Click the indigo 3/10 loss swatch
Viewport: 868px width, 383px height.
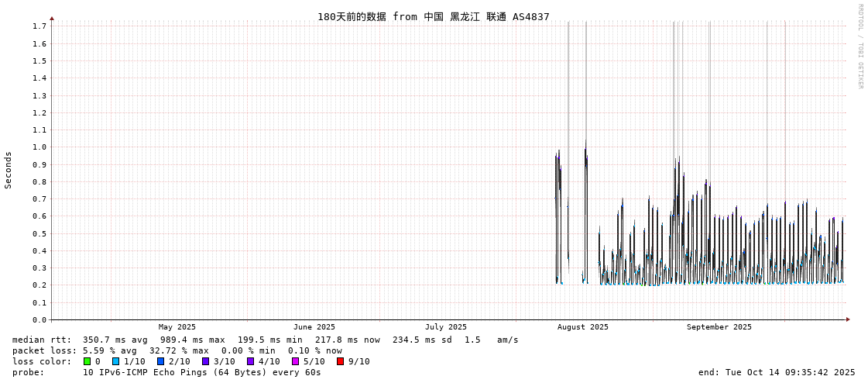click(205, 361)
